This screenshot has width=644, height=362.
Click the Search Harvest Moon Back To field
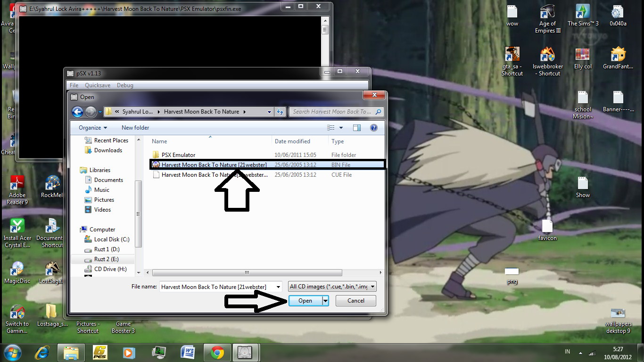click(x=336, y=112)
